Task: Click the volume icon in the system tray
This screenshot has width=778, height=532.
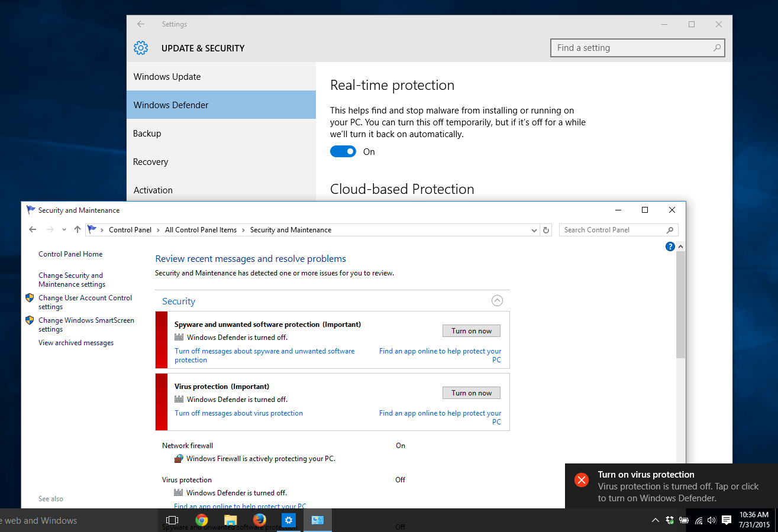Action: [x=712, y=520]
